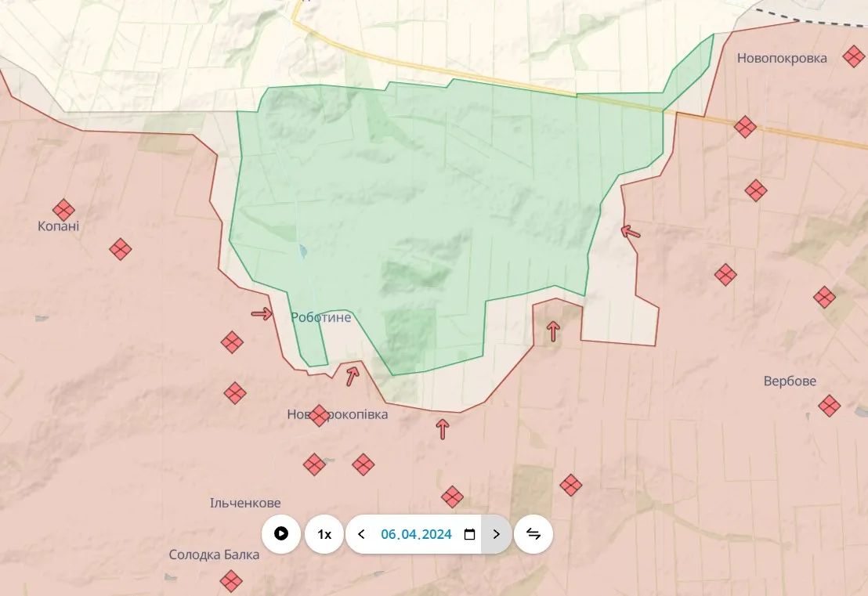
Task: Select unit marker right of Вербове label
Action: [x=829, y=406]
